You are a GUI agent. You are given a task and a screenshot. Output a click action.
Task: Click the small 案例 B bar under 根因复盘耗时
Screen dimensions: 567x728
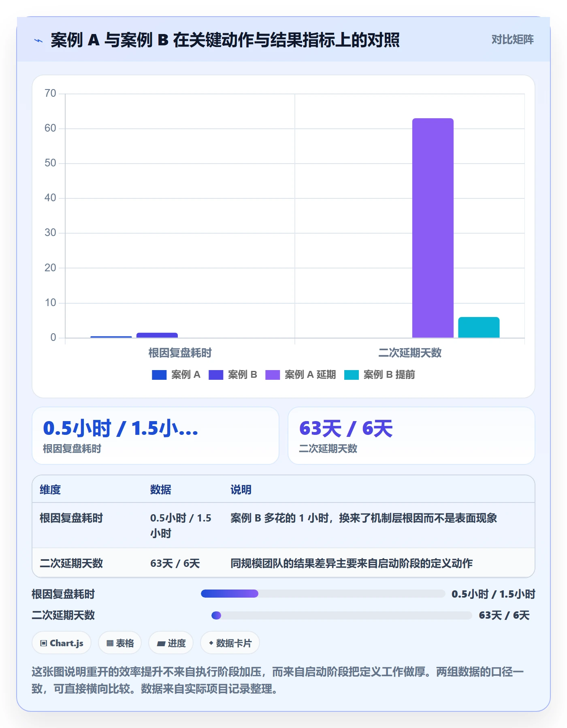pyautogui.click(x=157, y=335)
